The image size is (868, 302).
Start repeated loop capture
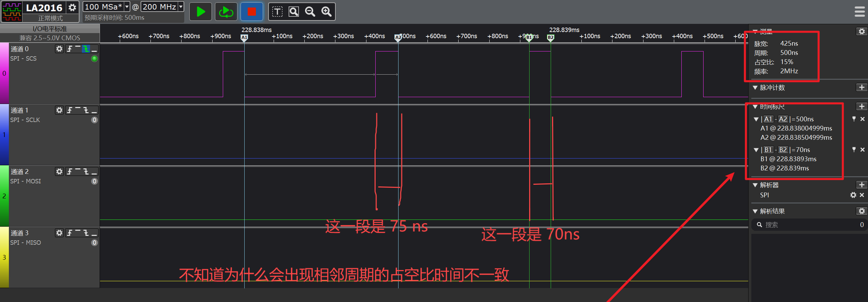click(226, 12)
